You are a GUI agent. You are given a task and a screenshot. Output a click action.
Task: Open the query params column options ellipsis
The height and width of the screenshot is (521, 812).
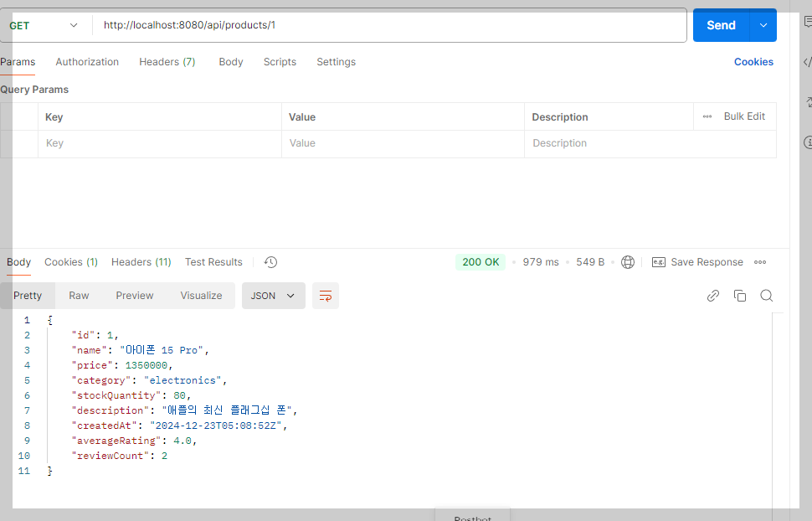click(707, 116)
